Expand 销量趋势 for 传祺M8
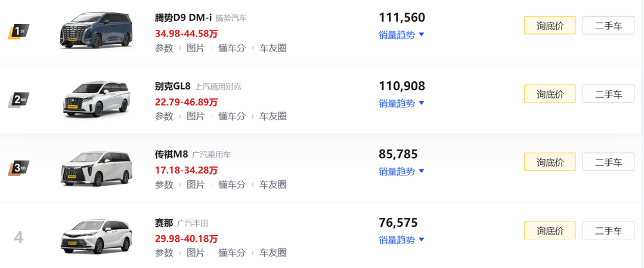 (401, 171)
